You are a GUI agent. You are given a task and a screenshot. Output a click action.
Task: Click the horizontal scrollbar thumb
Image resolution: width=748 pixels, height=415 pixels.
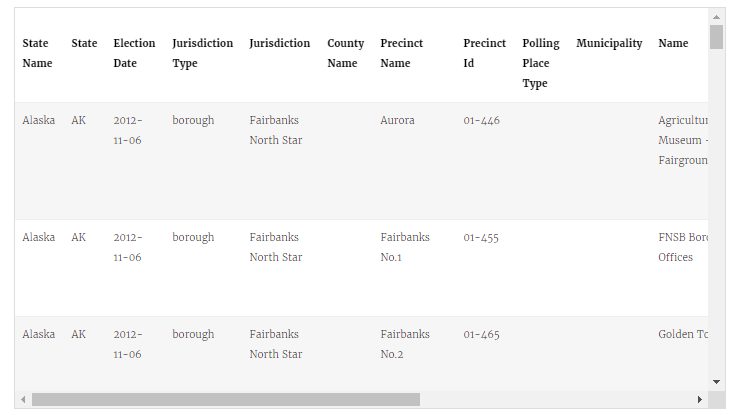[226, 399]
